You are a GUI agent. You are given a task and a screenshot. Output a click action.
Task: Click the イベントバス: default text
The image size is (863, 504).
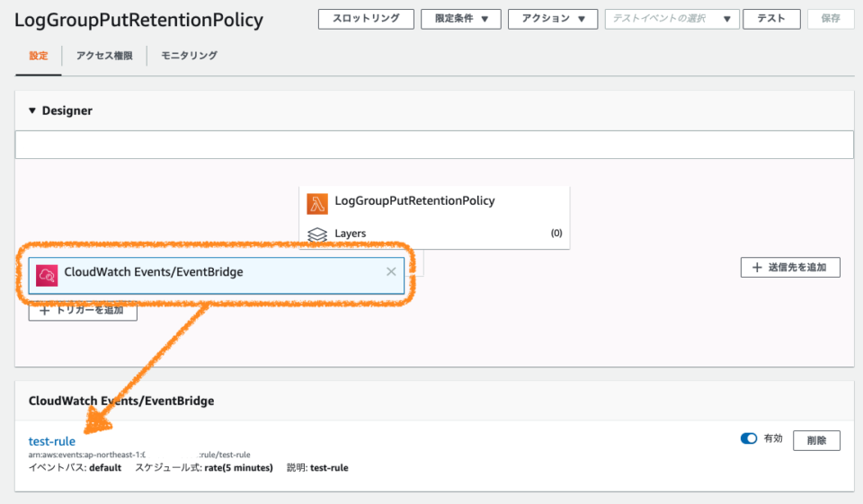75,468
